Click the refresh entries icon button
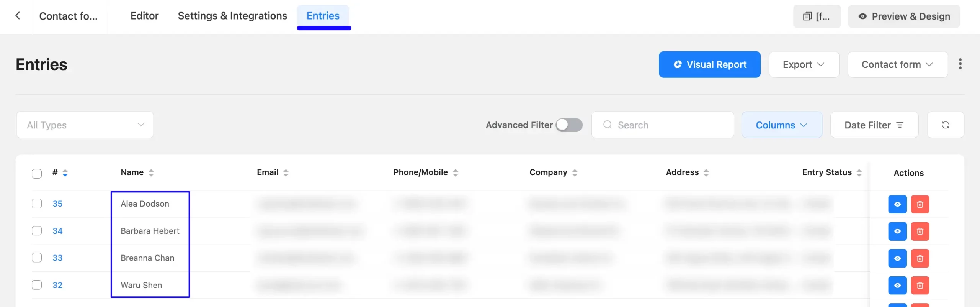This screenshot has height=307, width=980. (x=945, y=125)
